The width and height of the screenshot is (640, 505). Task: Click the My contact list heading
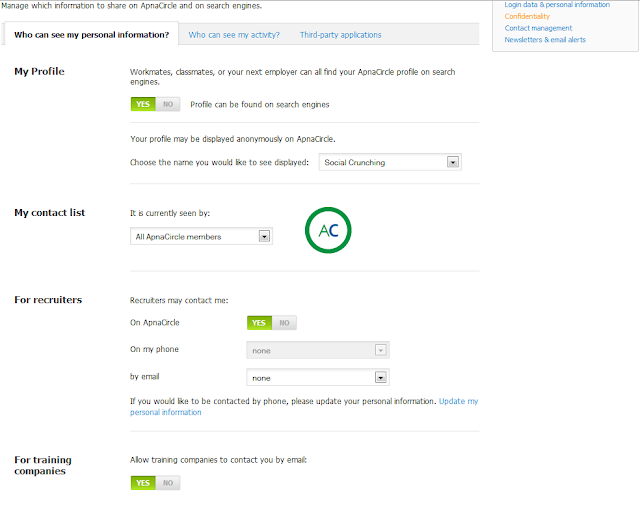coord(49,213)
